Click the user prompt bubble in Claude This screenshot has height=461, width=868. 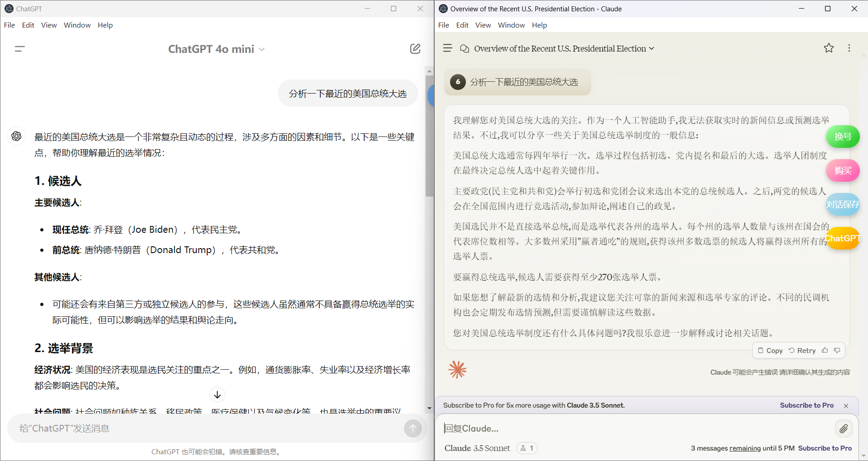(517, 82)
